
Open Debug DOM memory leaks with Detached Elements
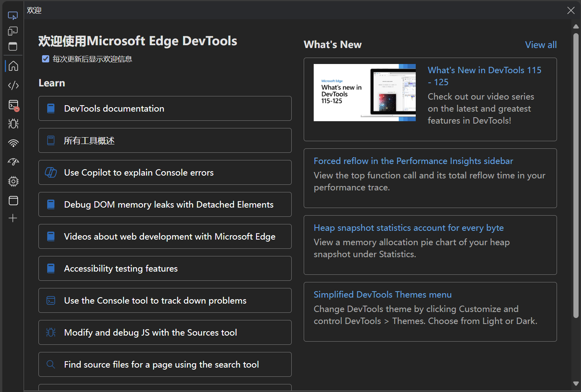pos(165,204)
